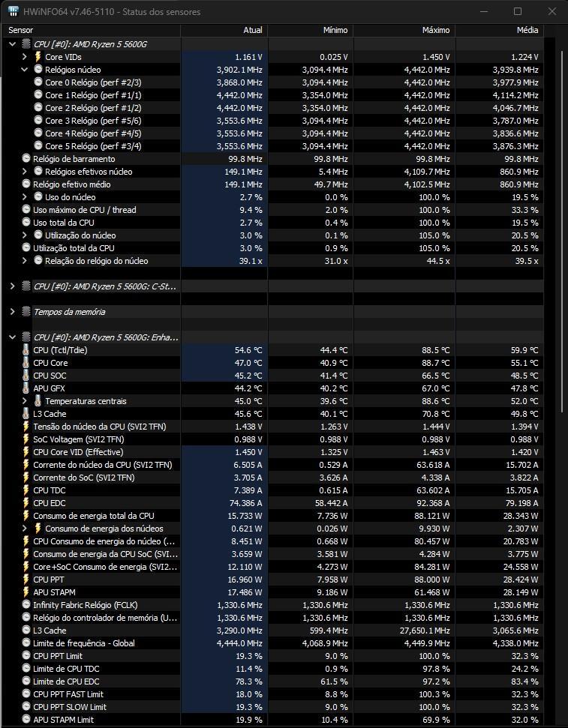Click clock icon of Core 1 Relógio

point(38,94)
